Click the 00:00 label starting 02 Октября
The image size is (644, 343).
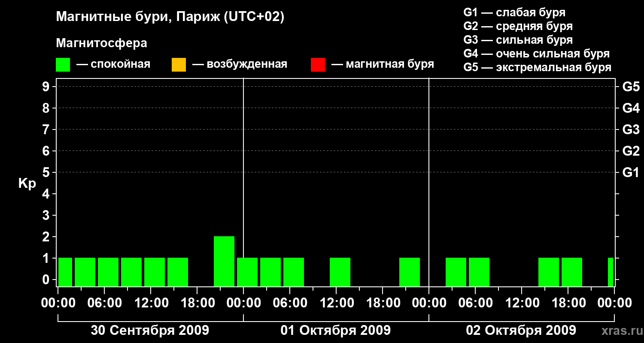pyautogui.click(x=428, y=303)
